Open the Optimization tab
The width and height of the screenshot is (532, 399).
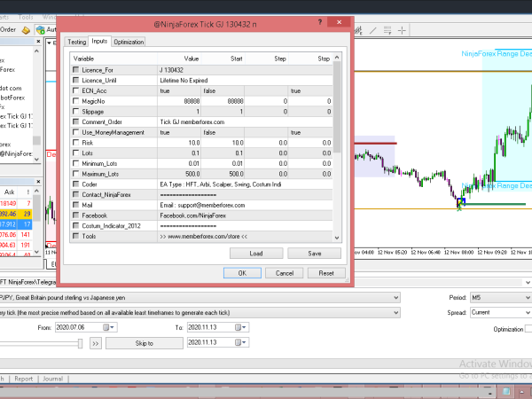[x=129, y=42]
